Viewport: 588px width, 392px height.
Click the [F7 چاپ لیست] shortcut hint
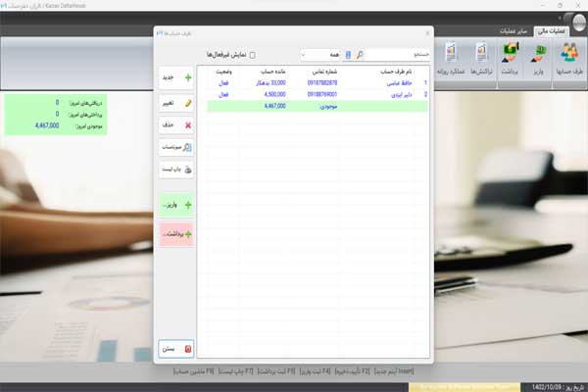pyautogui.click(x=236, y=371)
